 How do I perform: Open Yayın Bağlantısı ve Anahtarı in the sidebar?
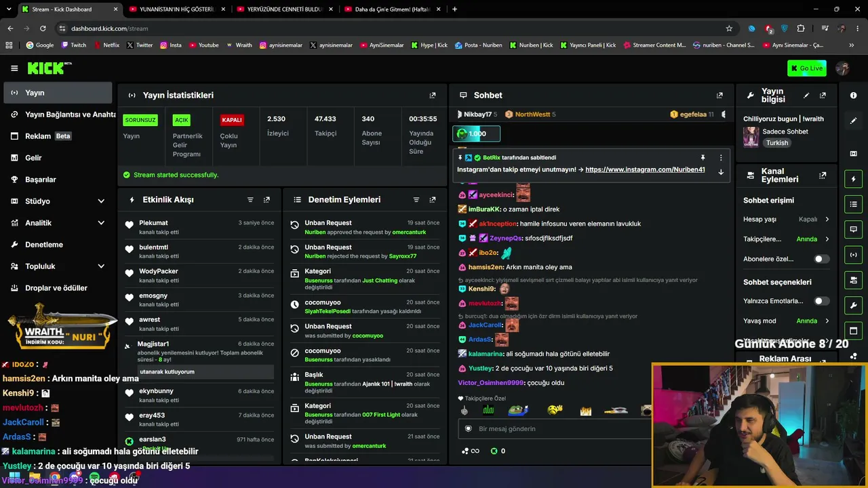pyautogui.click(x=58, y=115)
